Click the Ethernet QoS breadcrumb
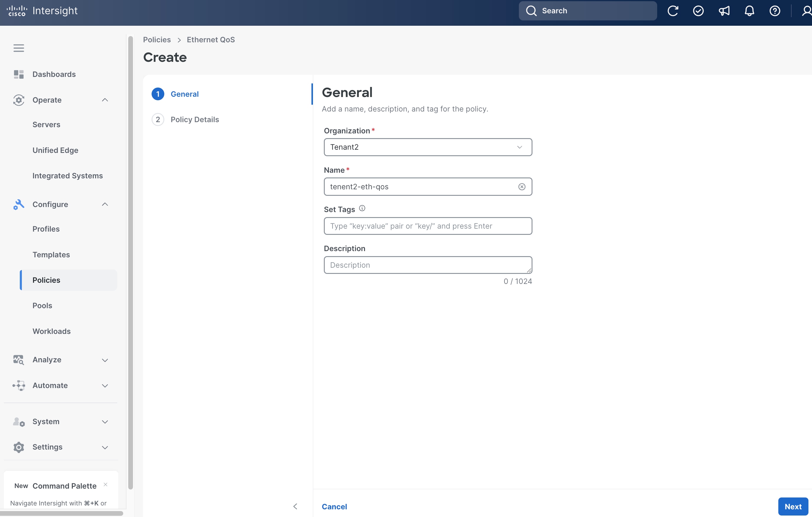This screenshot has width=812, height=517. tap(211, 39)
